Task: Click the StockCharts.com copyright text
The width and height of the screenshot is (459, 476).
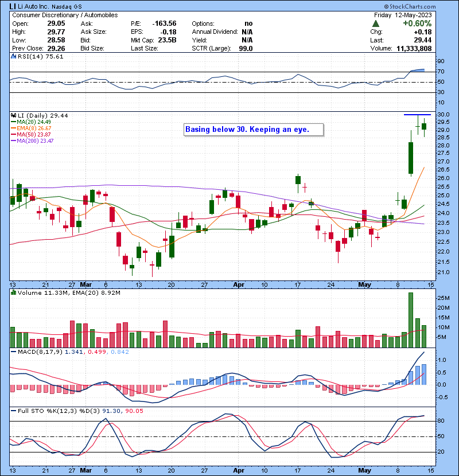Action: [x=410, y=6]
